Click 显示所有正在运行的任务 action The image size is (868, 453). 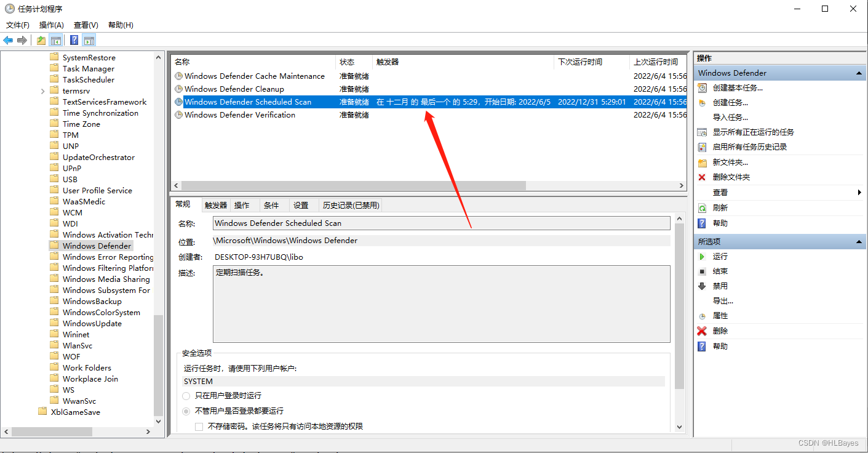[x=753, y=132]
